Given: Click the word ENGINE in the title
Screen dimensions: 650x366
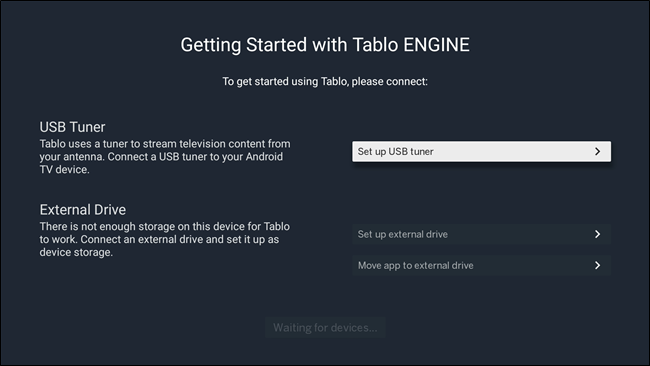Looking at the screenshot, I should (x=437, y=45).
